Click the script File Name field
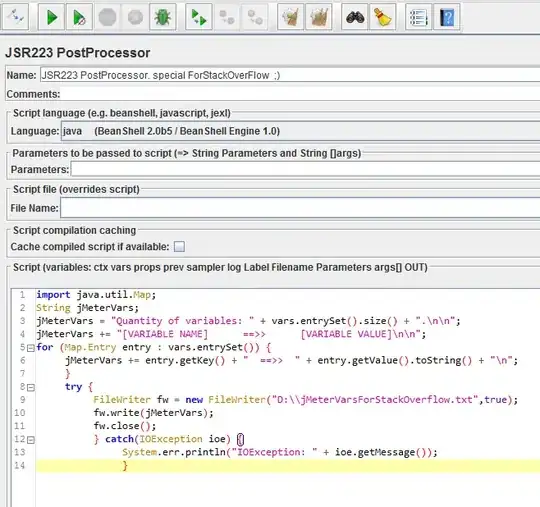 click(x=300, y=208)
